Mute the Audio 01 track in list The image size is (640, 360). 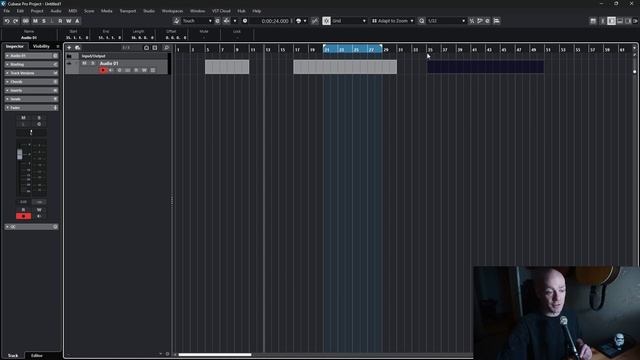point(84,64)
